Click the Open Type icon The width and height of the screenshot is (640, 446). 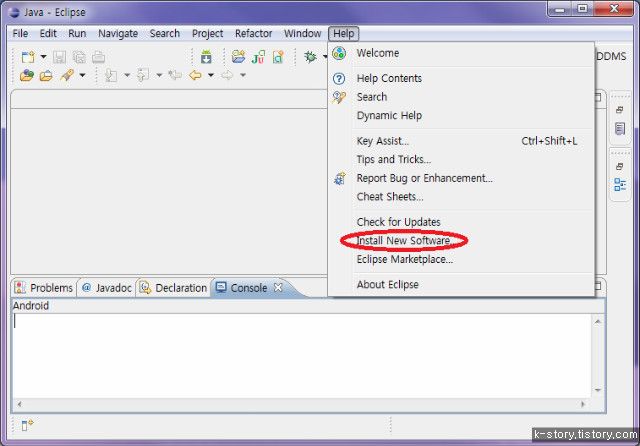click(27, 75)
